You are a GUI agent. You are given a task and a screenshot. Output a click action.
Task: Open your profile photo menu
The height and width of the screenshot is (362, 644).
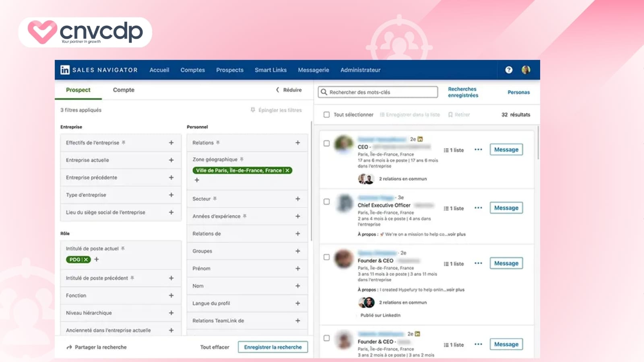(x=526, y=70)
